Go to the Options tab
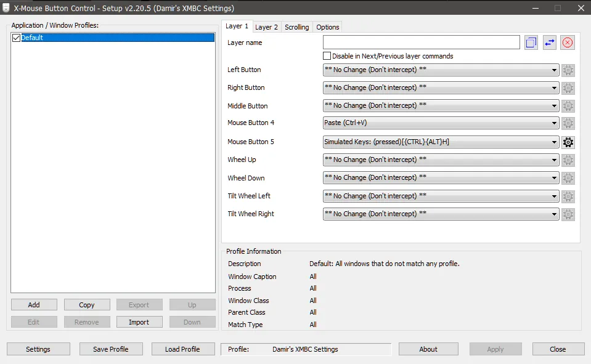Viewport: 591px width, 364px height. (x=327, y=27)
